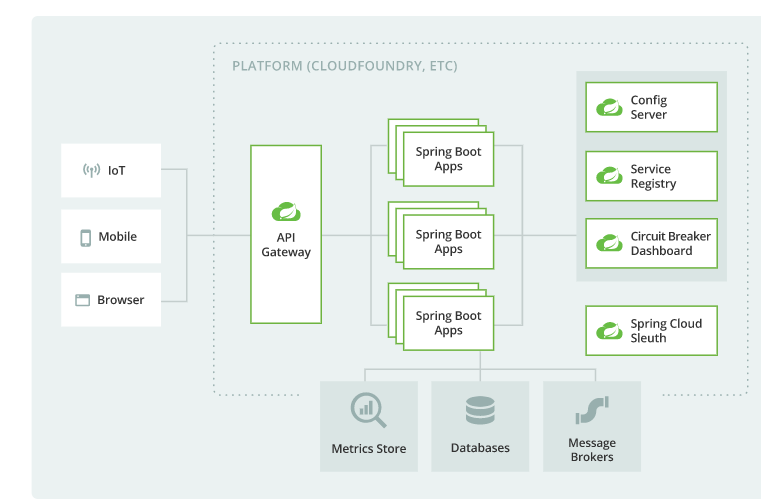
Task: Click the PLATFORM (CLOUDFOUNDRY, ETC) heading
Action: 345,66
